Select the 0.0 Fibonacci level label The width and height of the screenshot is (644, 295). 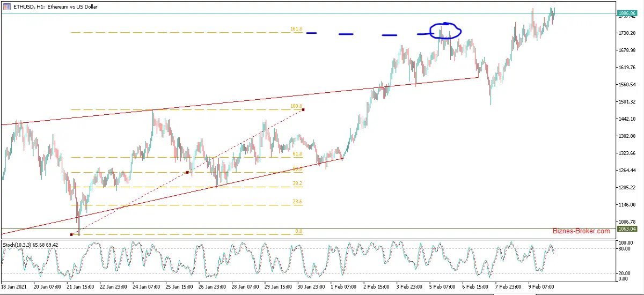(299, 231)
